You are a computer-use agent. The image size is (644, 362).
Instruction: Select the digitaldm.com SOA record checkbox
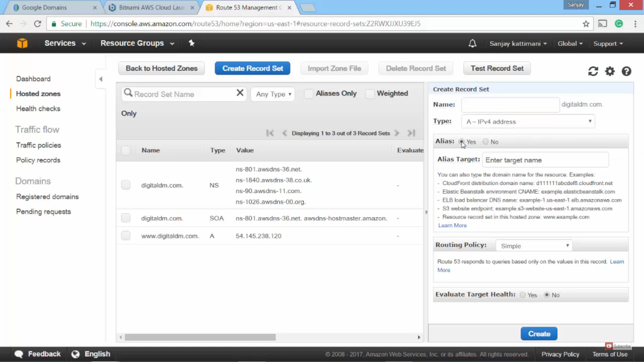pyautogui.click(x=126, y=218)
